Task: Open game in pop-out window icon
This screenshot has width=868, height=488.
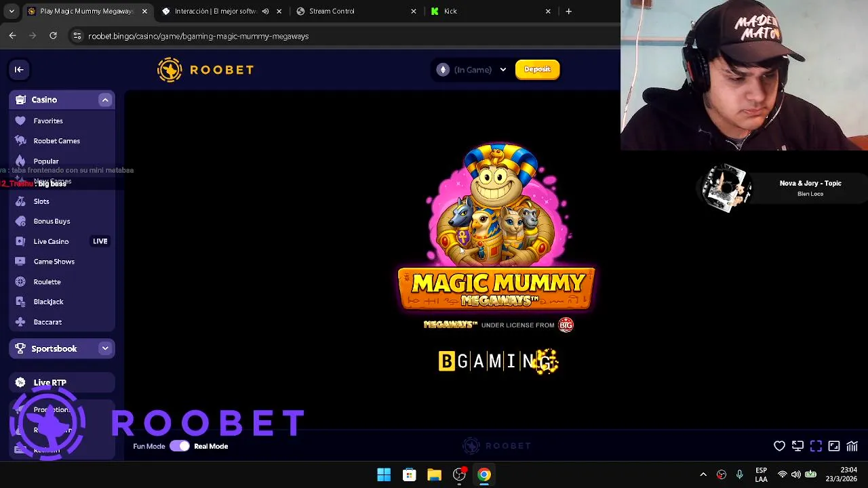Action: coord(797,446)
